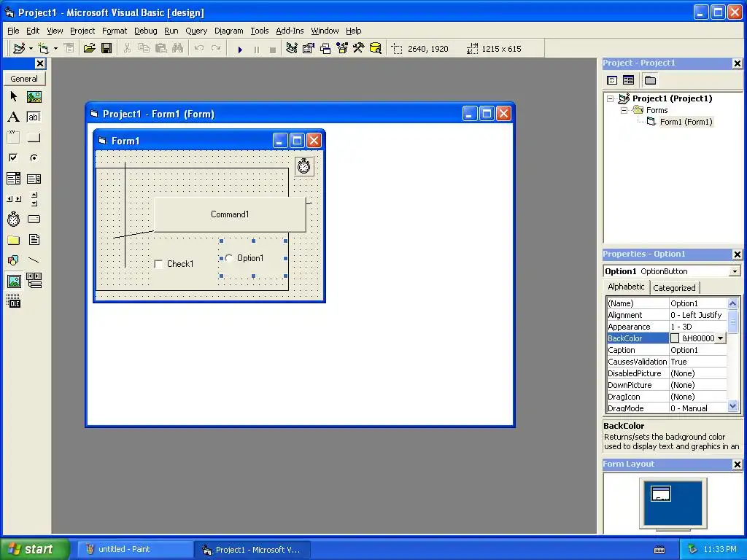Click the Caption property value Option1

coord(698,350)
